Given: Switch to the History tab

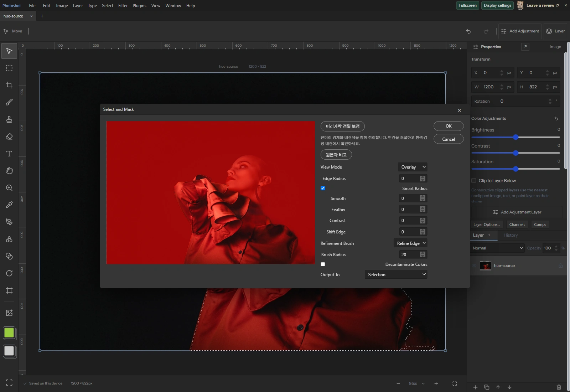Looking at the screenshot, I should point(511,235).
